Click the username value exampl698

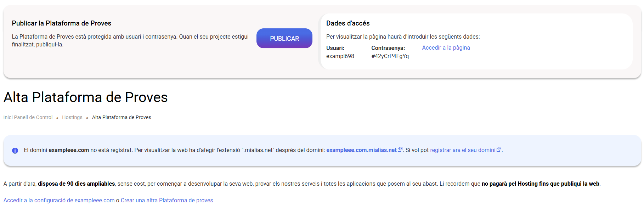coord(340,56)
